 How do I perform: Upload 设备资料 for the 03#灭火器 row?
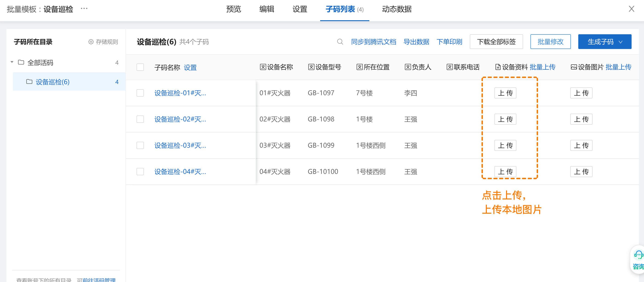[505, 145]
